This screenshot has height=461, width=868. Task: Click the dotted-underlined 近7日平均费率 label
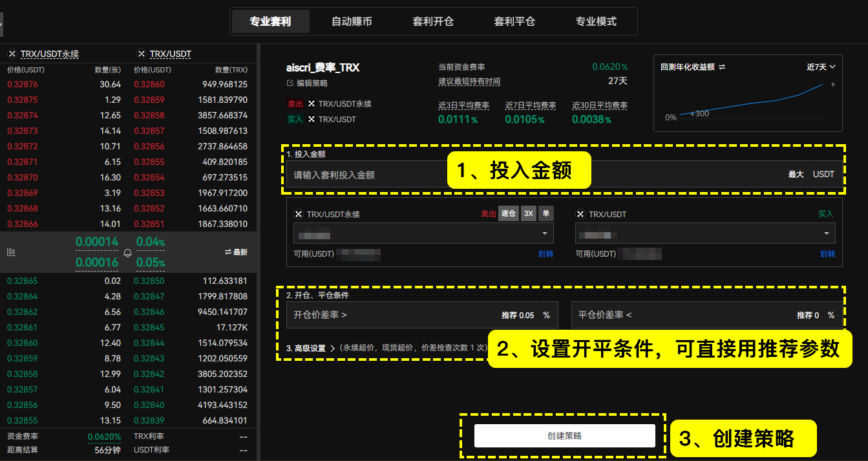pyautogui.click(x=531, y=105)
